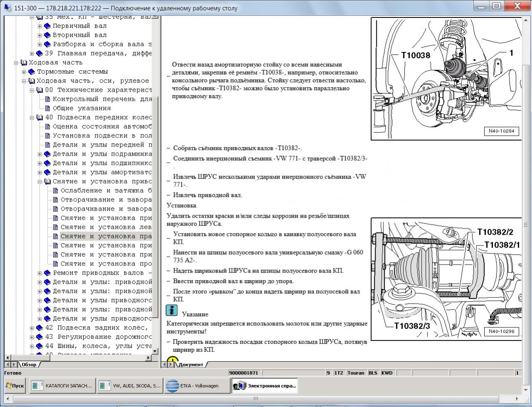This screenshot has width=532, height=407.
Task: Expand 39 Главная передача node
Action: pyautogui.click(x=32, y=53)
